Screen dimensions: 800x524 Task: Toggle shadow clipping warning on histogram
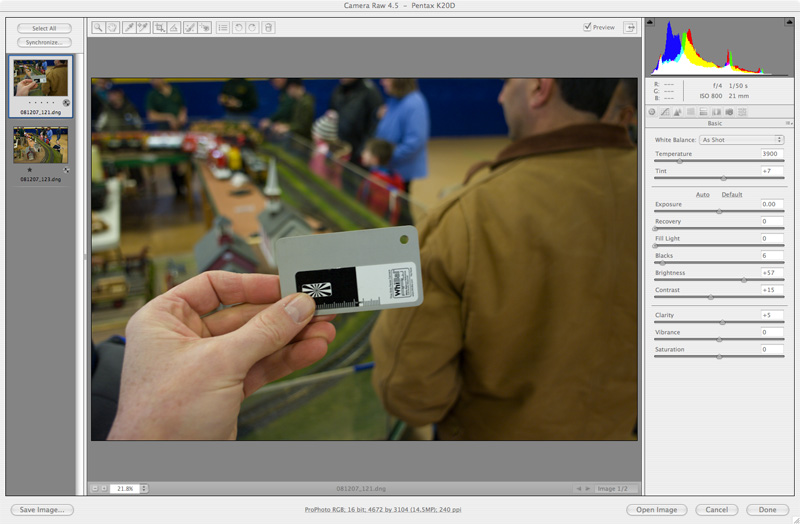point(652,22)
